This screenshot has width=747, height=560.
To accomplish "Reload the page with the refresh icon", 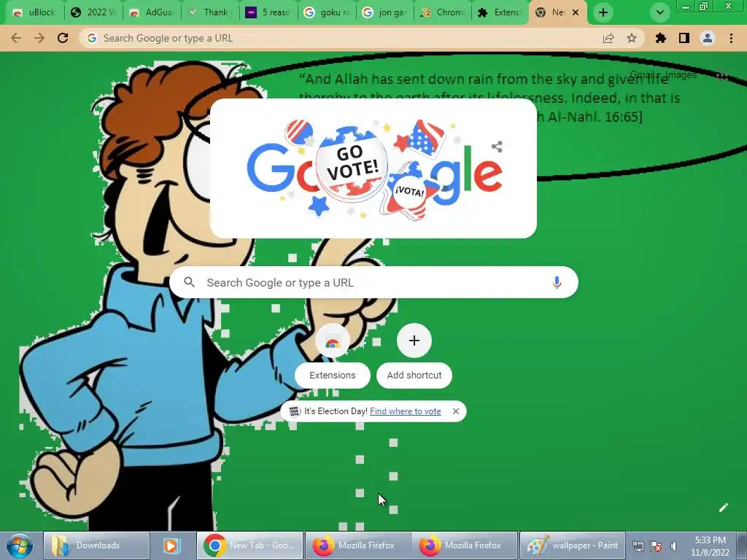I will (63, 38).
